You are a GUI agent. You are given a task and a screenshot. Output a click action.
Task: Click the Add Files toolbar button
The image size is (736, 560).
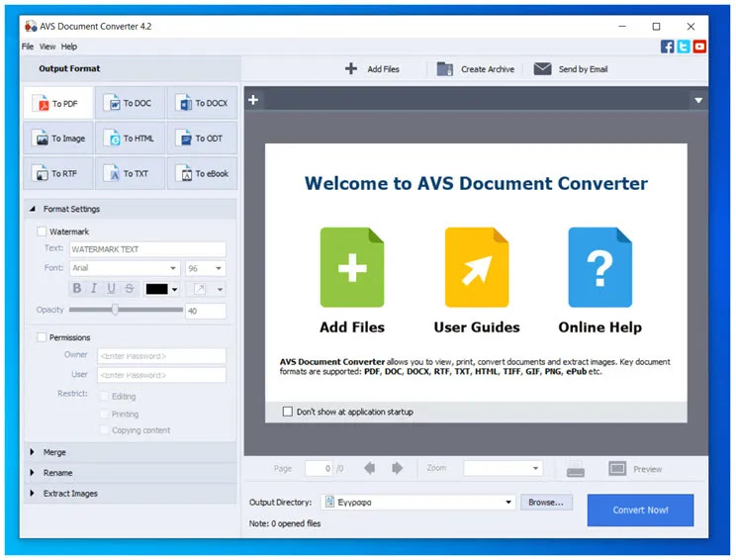pos(372,69)
